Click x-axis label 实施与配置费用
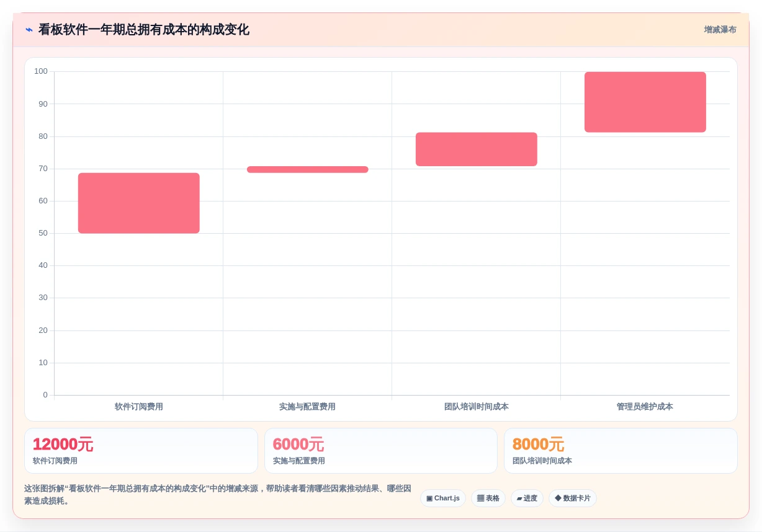 point(307,407)
